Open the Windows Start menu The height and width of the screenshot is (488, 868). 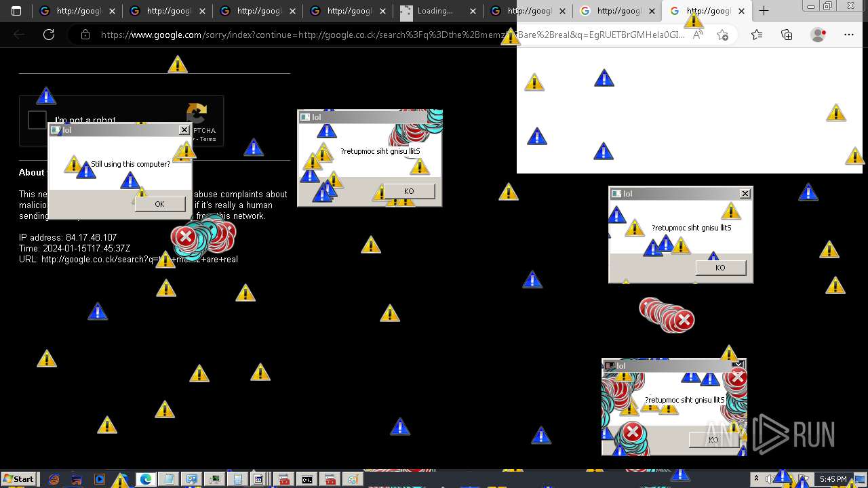click(19, 479)
